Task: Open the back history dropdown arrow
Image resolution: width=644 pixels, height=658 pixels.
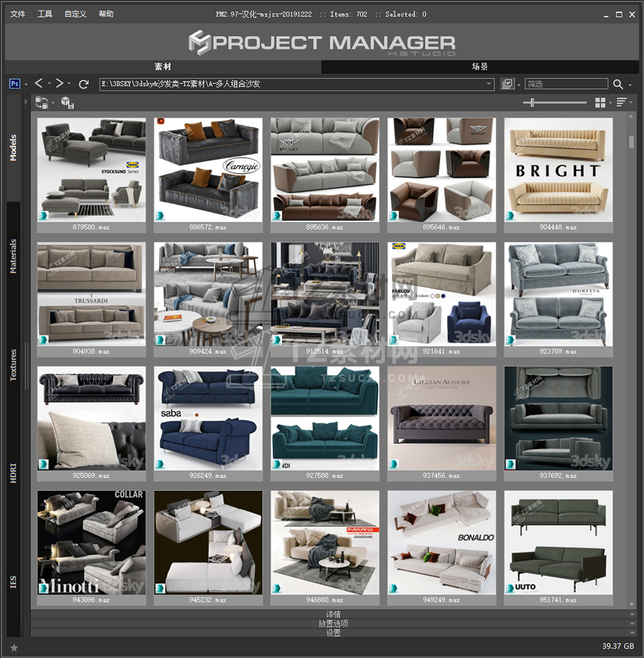Action: pyautogui.click(x=49, y=83)
